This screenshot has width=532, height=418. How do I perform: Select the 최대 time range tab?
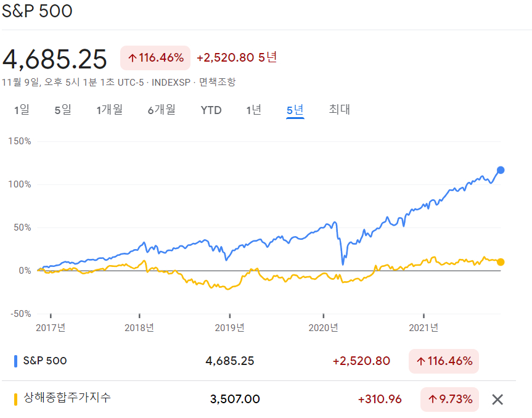coord(339,109)
